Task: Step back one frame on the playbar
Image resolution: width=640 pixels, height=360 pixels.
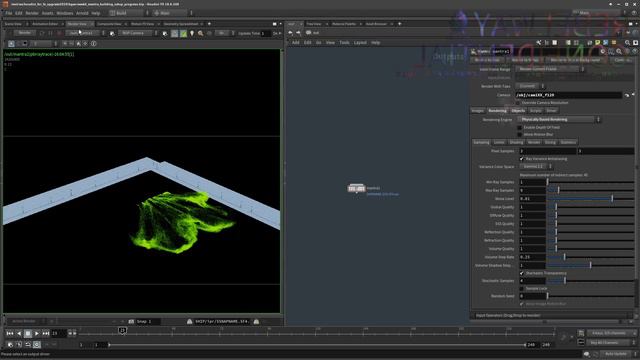Action: (19, 333)
